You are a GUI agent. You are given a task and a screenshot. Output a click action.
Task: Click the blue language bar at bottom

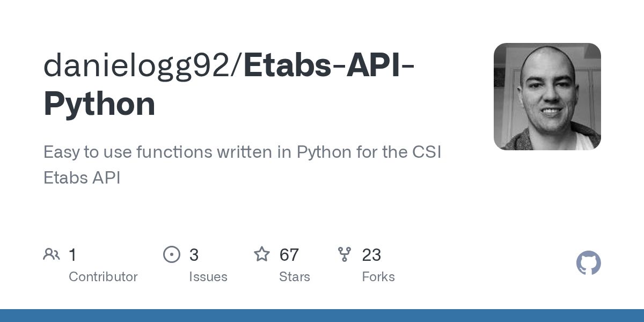322,316
